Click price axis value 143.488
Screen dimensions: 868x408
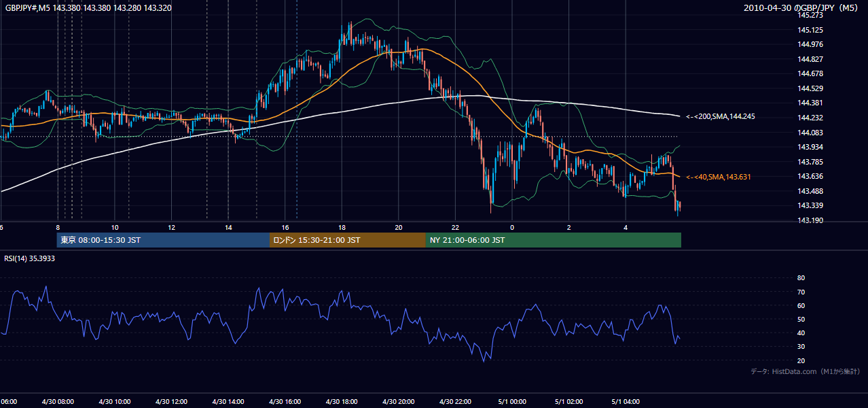811,191
